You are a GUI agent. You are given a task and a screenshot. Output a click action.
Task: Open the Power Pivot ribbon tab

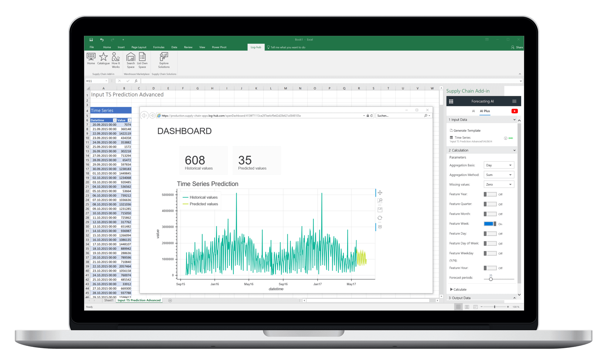pos(219,47)
